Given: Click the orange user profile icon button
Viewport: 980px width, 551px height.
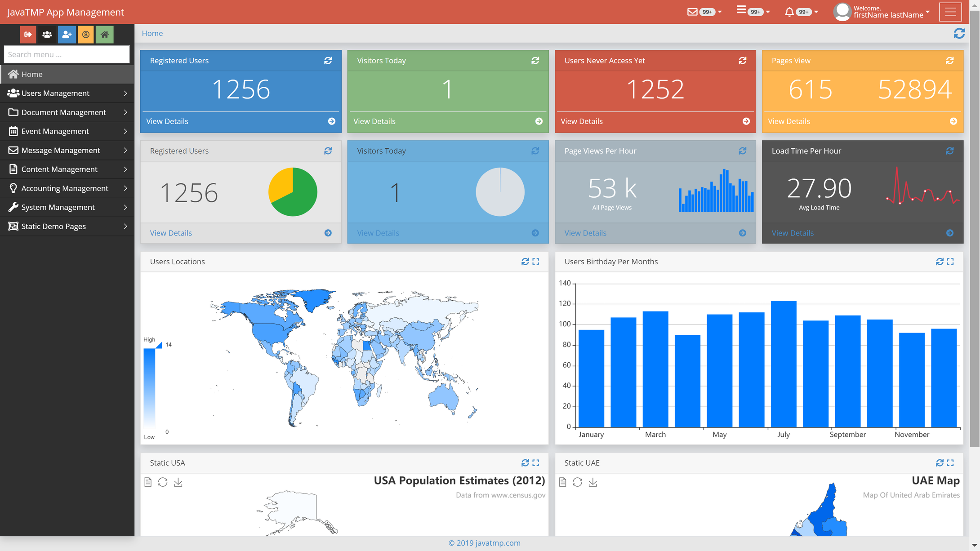Looking at the screenshot, I should click(86, 35).
